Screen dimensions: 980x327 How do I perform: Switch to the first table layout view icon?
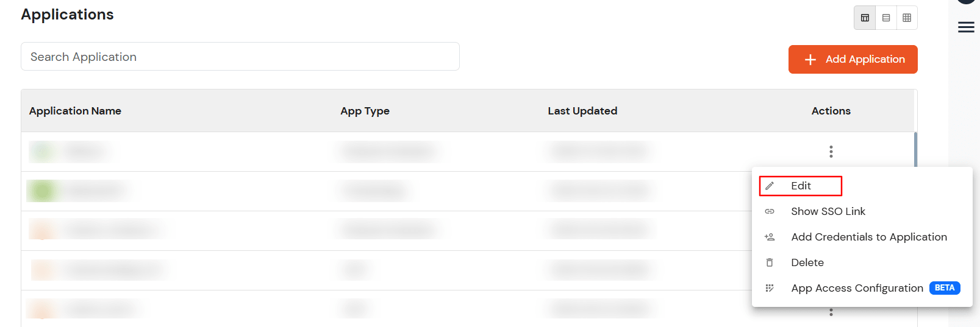pyautogui.click(x=865, y=18)
